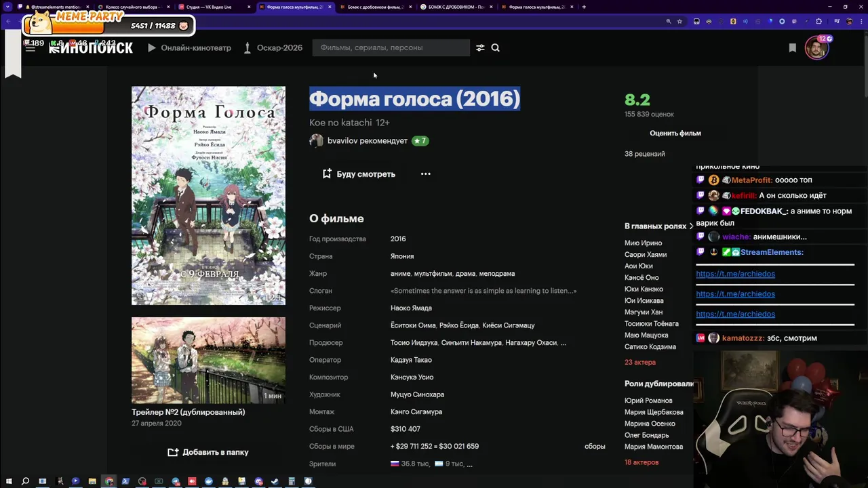Open Telegram from the taskbar
868x488 pixels.
point(176,481)
